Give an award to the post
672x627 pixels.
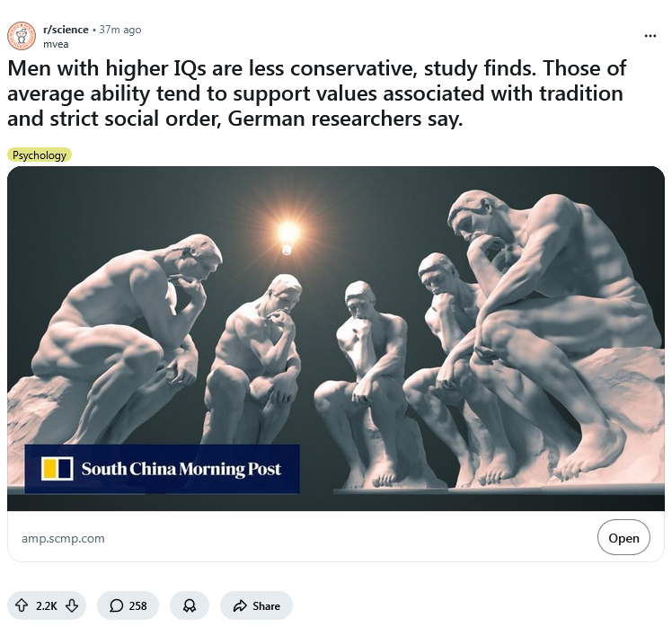tap(190, 605)
